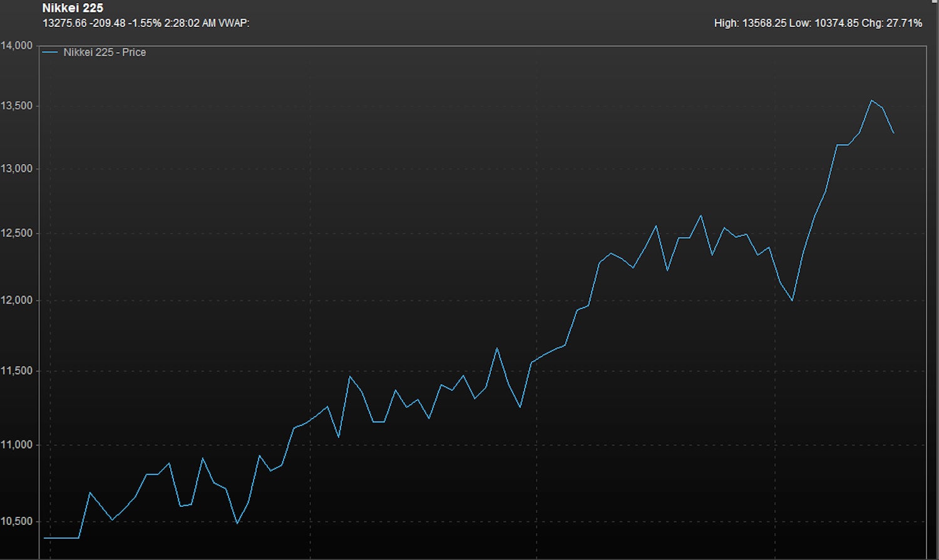The width and height of the screenshot is (939, 560).
Task: Click the Low: 10374.85 reading
Action: tap(824, 23)
